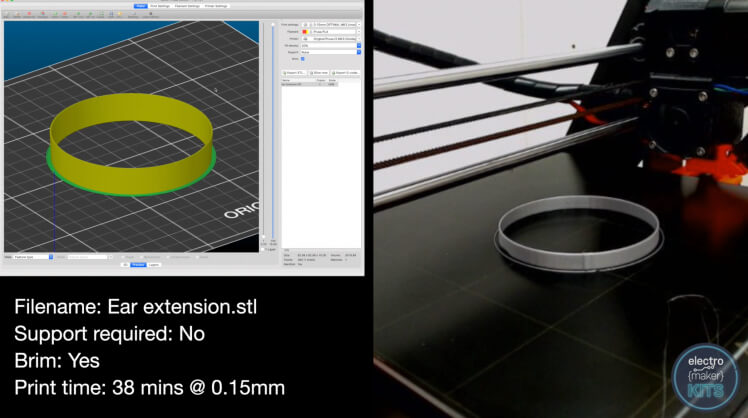Click the Add object toolbar icon
Viewport: 748px width, 418px height.
point(6,14)
